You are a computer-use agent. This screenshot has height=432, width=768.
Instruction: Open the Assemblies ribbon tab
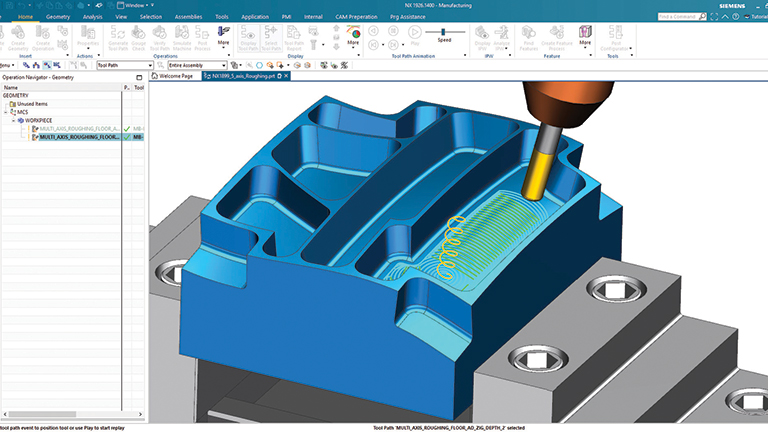189,17
